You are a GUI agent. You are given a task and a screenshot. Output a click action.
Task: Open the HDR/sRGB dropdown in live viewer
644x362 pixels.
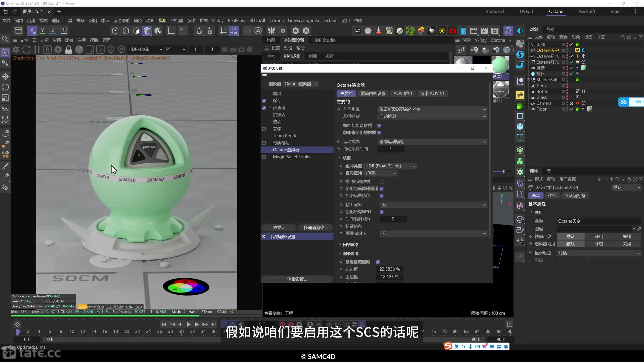(145, 49)
